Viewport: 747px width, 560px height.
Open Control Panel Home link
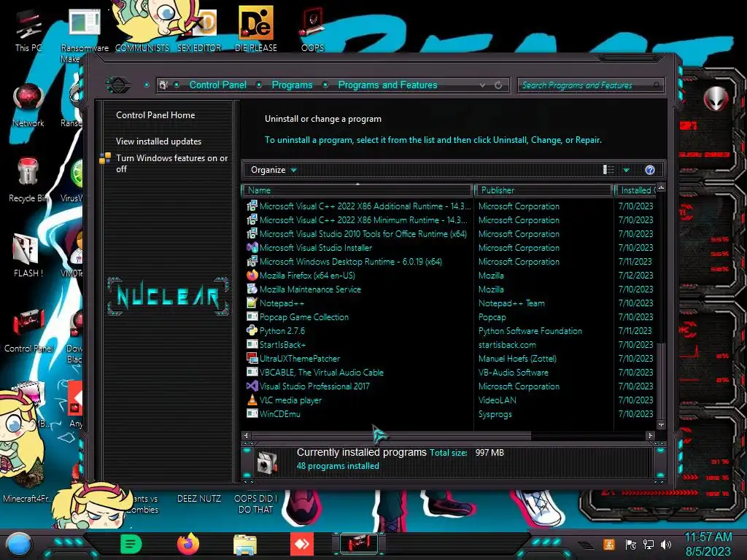coord(155,114)
